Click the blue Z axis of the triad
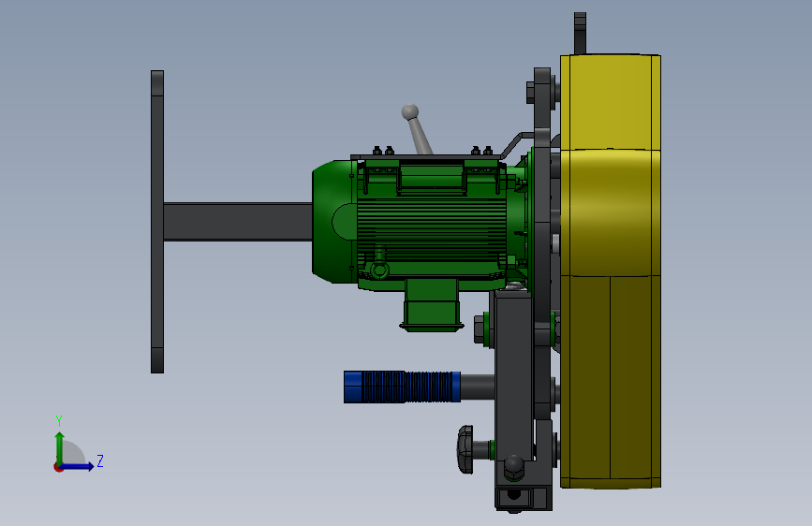Viewport: 812px width, 526px height. coord(79,466)
